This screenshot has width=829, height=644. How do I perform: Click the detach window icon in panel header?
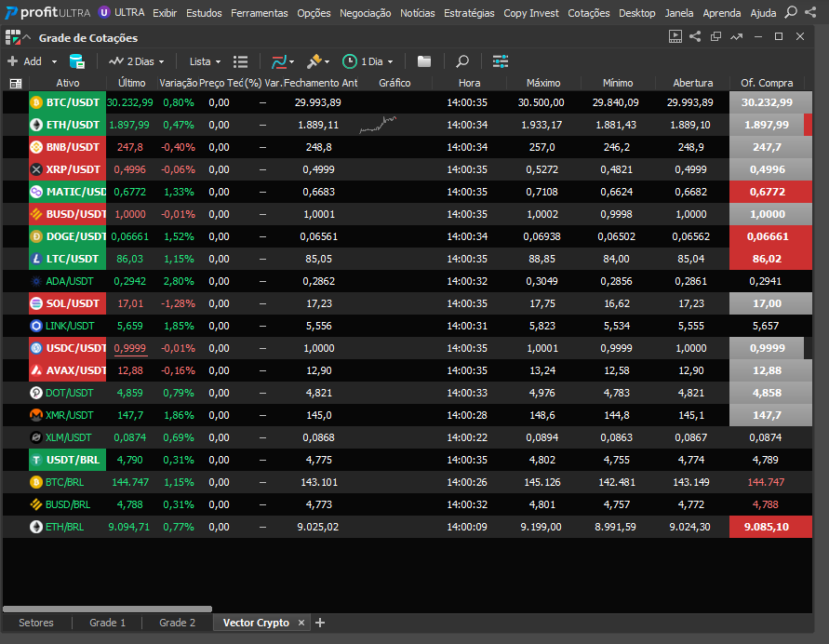pos(715,36)
